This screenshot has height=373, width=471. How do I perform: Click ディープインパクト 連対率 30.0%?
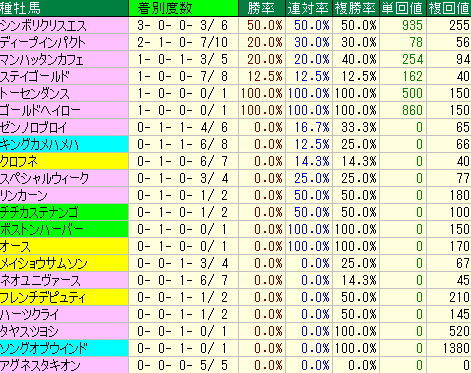[x=312, y=42]
